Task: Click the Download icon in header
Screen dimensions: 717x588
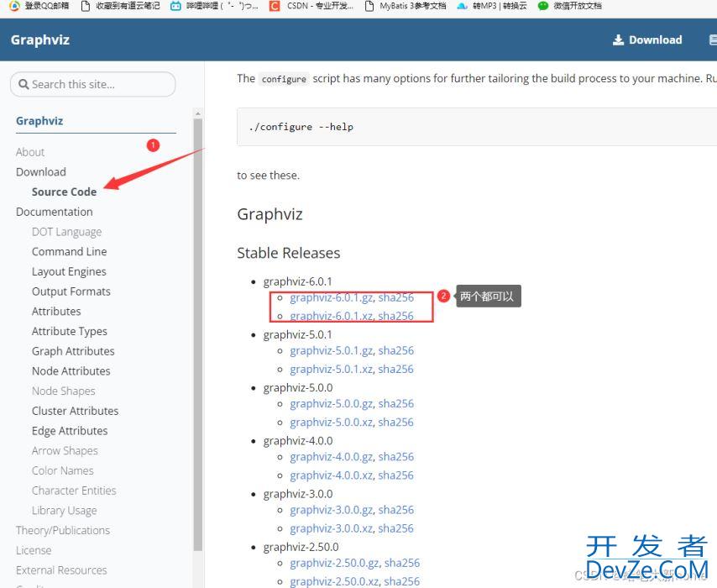Action: click(x=618, y=39)
